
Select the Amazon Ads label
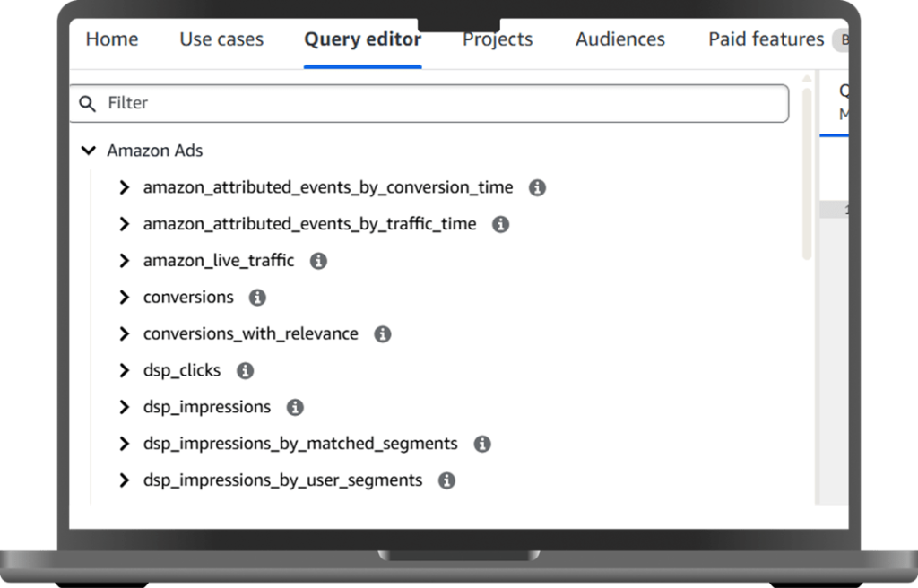click(x=154, y=151)
